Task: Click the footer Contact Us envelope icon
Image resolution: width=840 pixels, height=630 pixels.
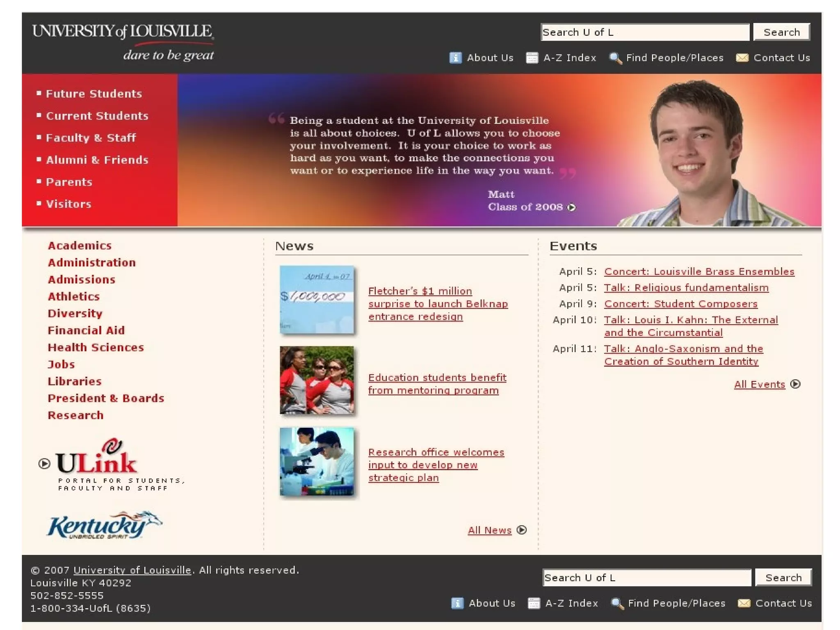Action: [x=744, y=603]
